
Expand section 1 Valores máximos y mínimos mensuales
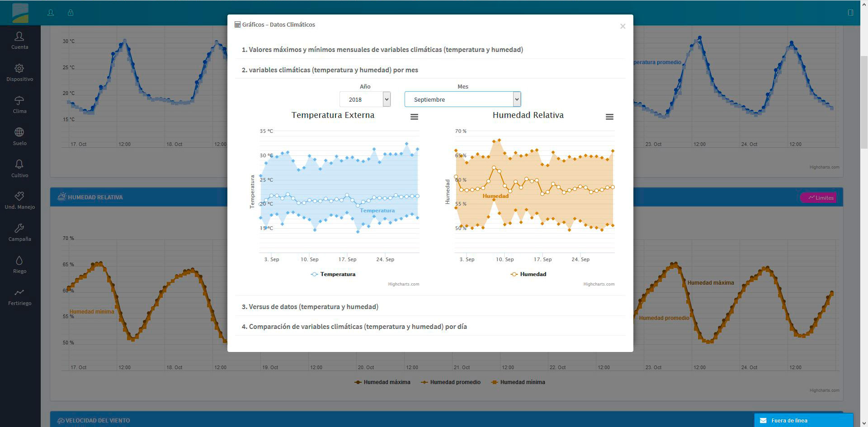pos(382,50)
